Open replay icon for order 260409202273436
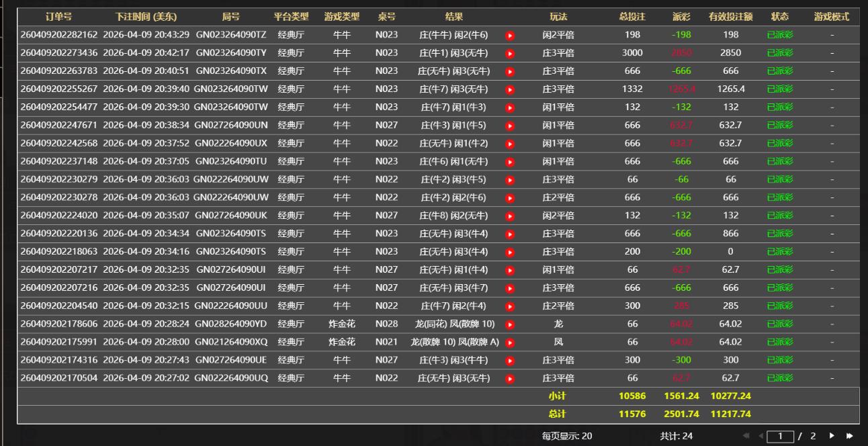Viewport: 868px width, 446px height. [510, 53]
